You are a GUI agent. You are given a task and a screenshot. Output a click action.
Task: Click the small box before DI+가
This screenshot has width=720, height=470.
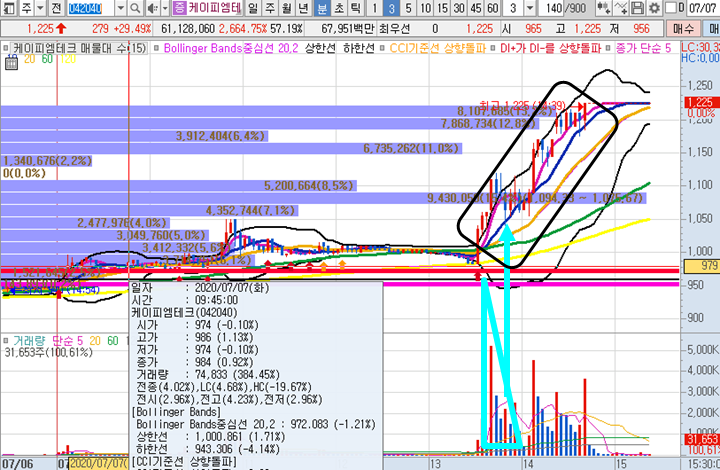click(493, 48)
